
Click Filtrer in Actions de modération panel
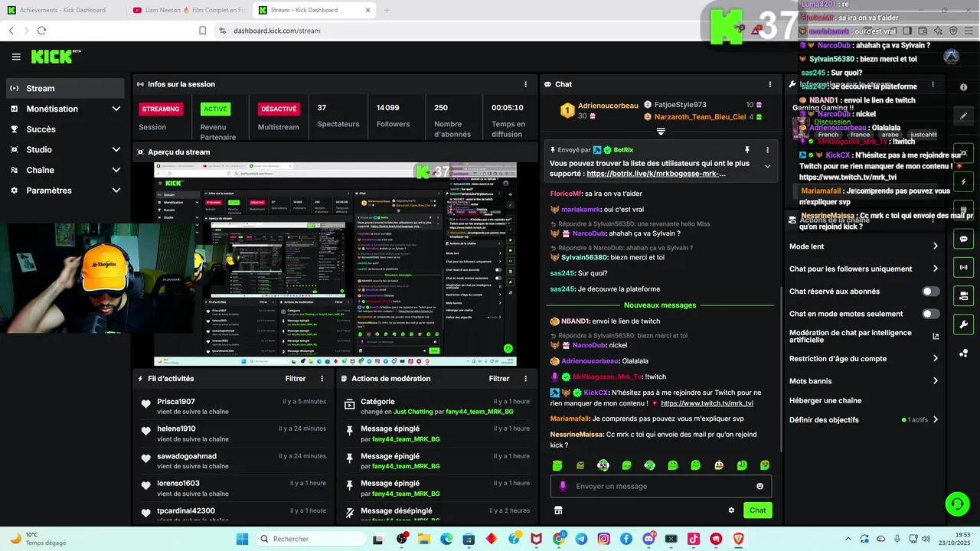[x=499, y=379]
